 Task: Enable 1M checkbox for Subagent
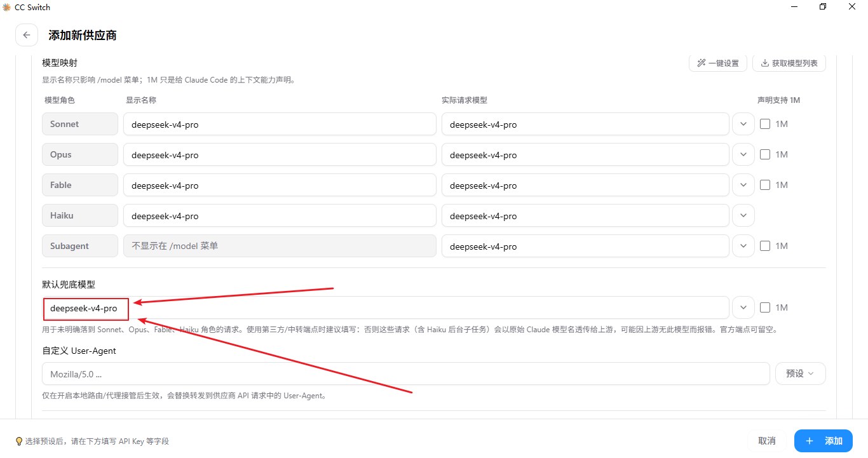click(765, 246)
